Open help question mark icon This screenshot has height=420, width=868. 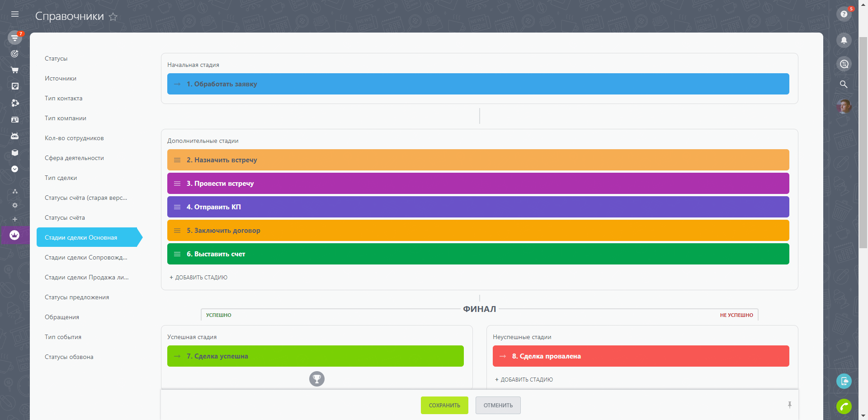(844, 14)
